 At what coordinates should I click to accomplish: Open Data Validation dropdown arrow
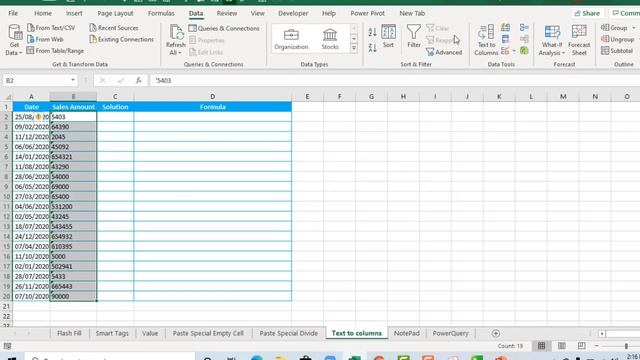pos(514,51)
